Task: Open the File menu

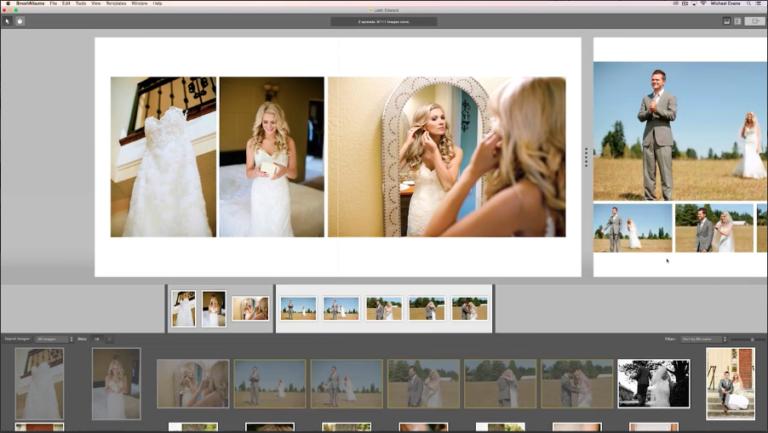Action: pyautogui.click(x=53, y=4)
